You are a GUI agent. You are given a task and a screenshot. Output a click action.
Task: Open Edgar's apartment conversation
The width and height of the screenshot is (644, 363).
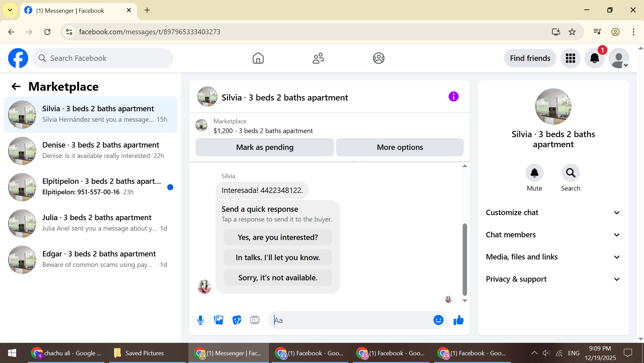coord(91,259)
